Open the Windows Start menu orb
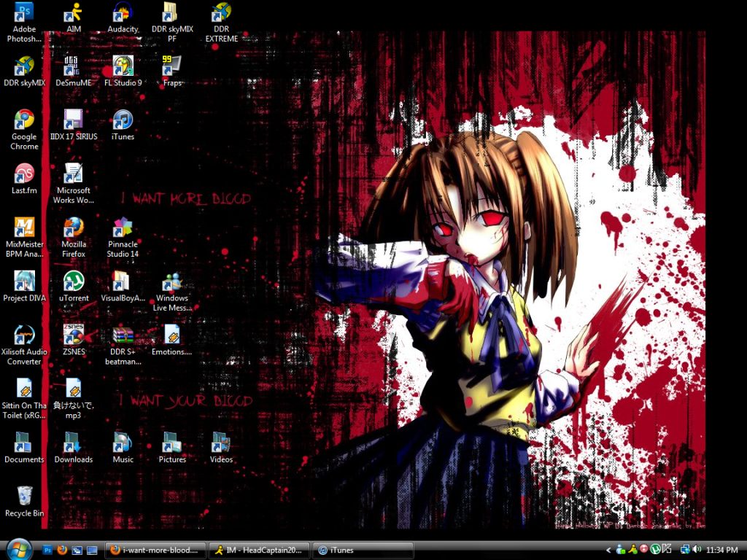The height and width of the screenshot is (560, 747). coord(18,550)
